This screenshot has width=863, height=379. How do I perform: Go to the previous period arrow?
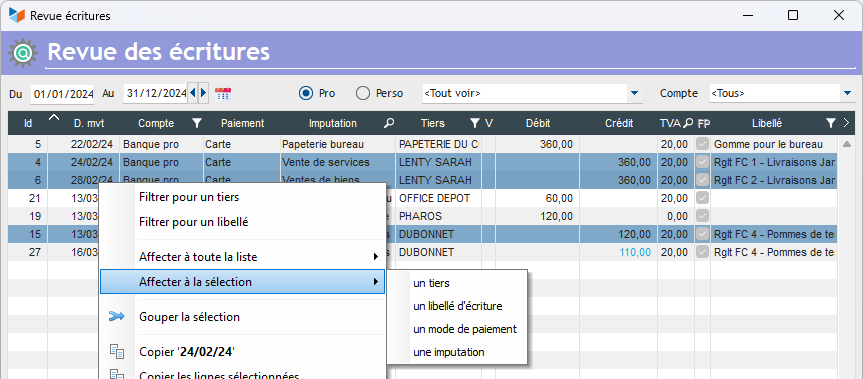click(x=192, y=94)
